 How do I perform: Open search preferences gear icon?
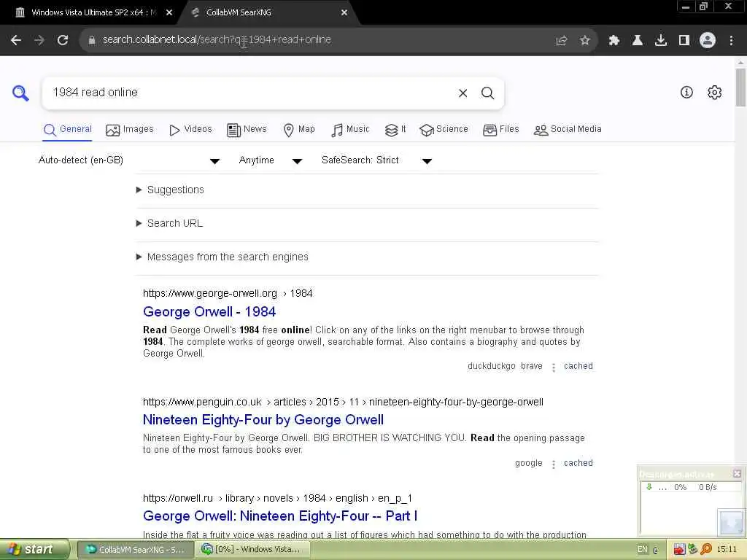click(x=715, y=93)
